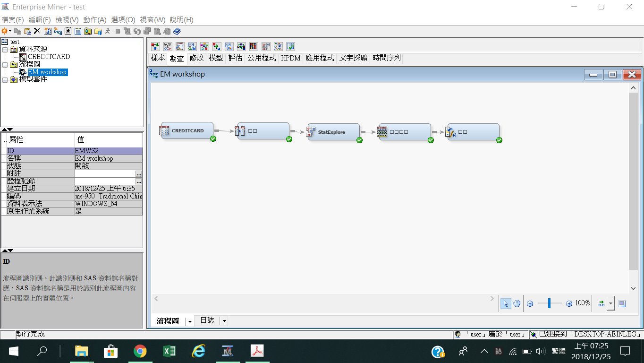Select the DMDB node tool icon
This screenshot has height=363, width=644.
(180, 46)
